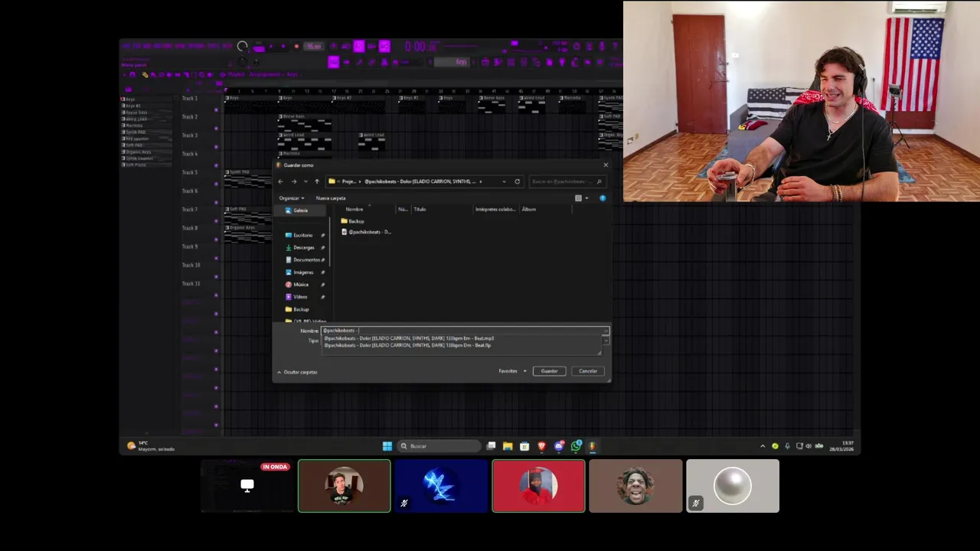The width and height of the screenshot is (980, 551).
Task: Select Reese bass in pattern list
Action: [x=136, y=112]
